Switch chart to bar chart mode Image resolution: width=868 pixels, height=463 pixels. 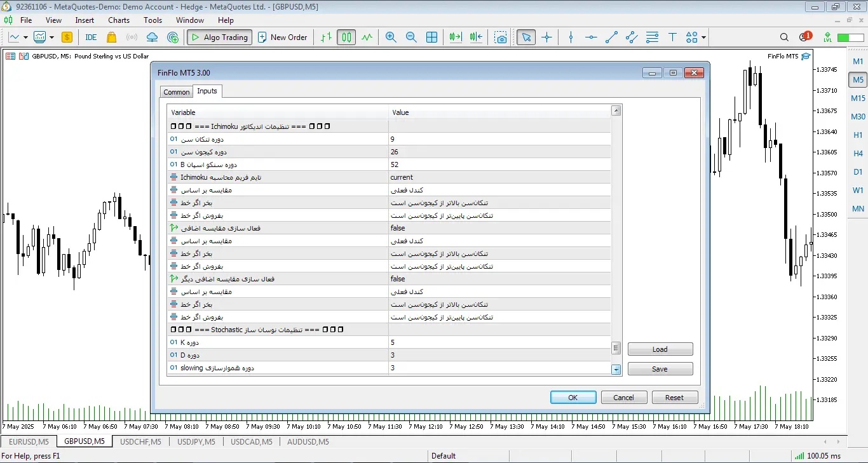tap(326, 37)
